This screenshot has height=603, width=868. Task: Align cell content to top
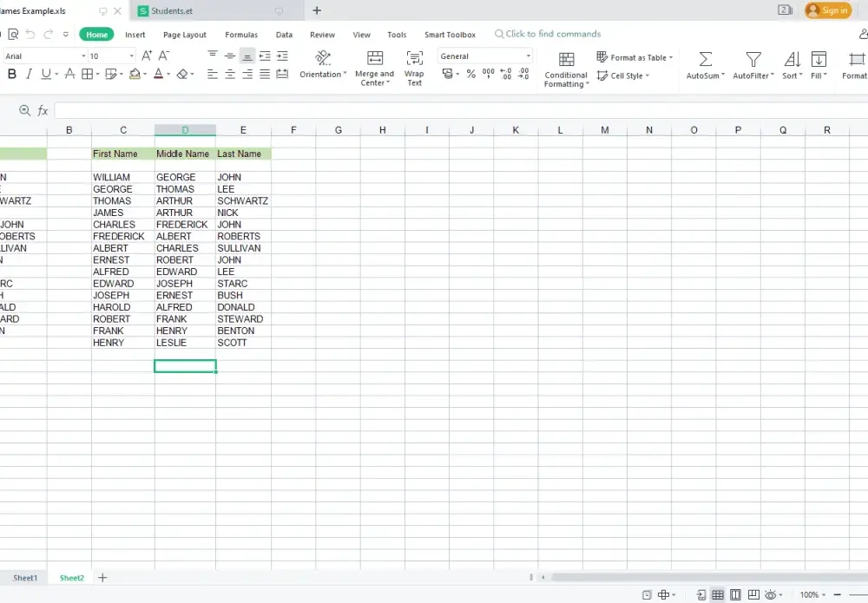pyautogui.click(x=213, y=56)
